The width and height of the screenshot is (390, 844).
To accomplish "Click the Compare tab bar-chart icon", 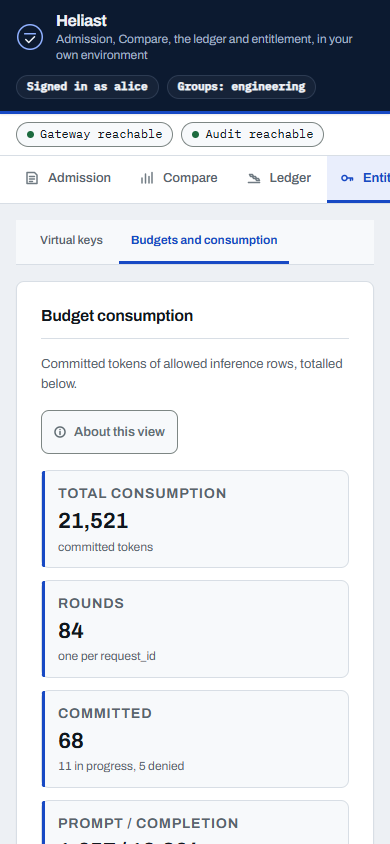I will [x=147, y=178].
